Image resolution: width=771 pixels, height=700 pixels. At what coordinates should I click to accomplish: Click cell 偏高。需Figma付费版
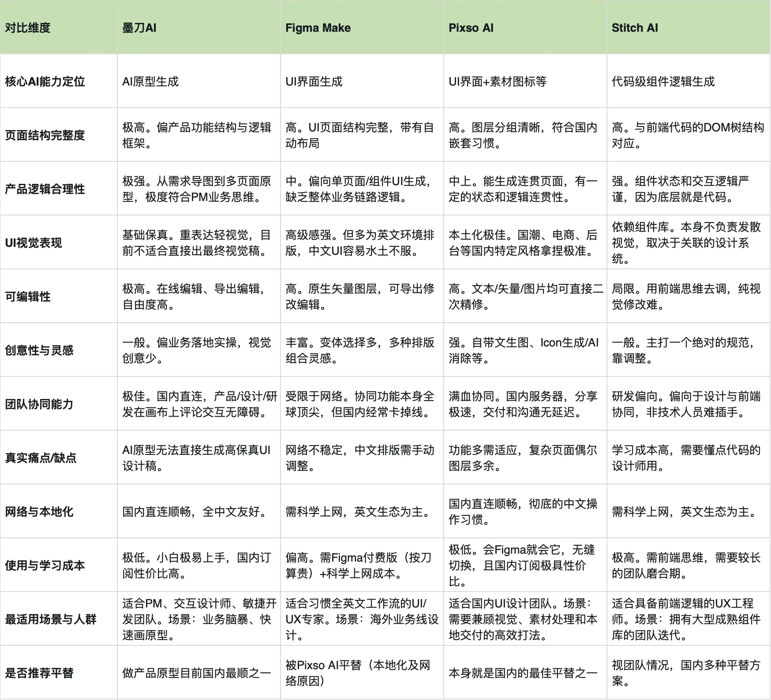tap(362, 565)
